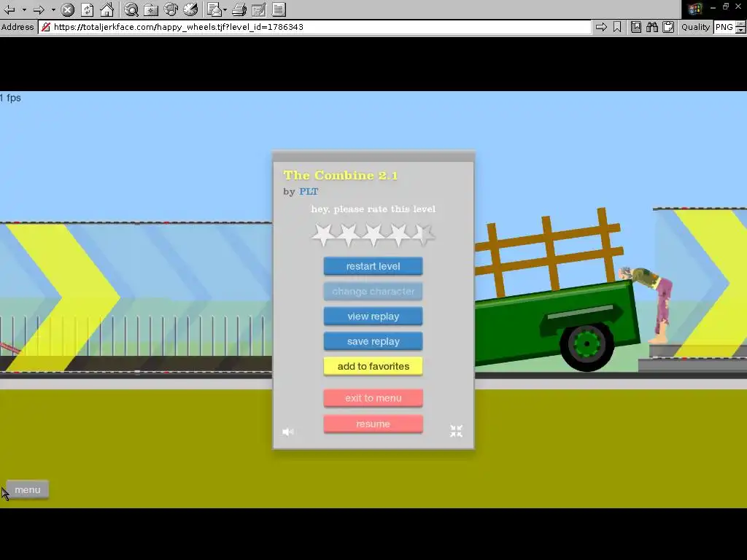Rate the level three stars

[x=373, y=235]
